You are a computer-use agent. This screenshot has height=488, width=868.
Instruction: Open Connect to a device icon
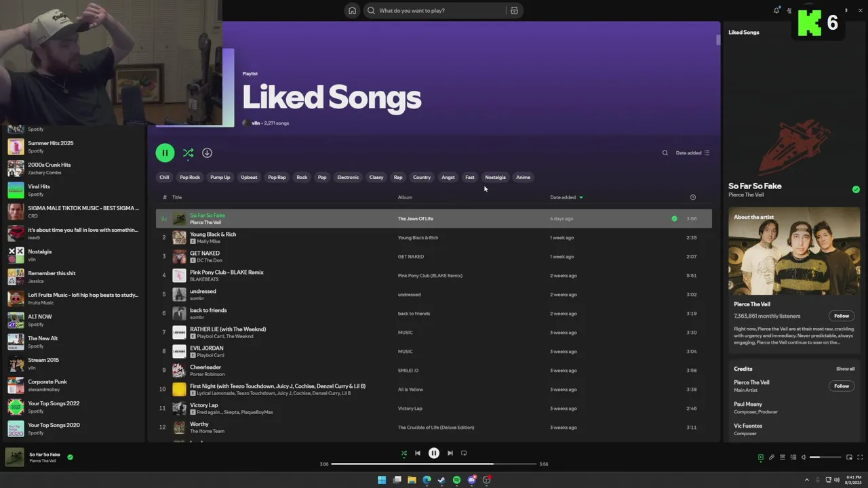click(793, 457)
